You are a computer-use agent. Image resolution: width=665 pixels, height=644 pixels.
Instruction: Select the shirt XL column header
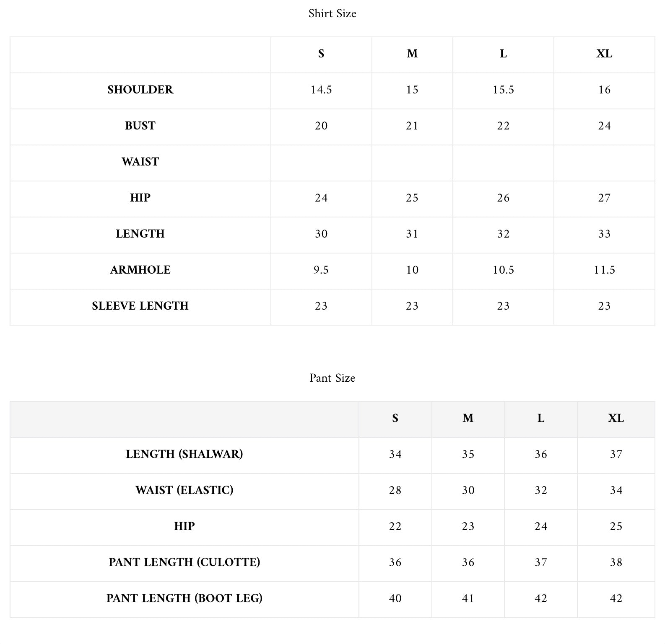[604, 54]
